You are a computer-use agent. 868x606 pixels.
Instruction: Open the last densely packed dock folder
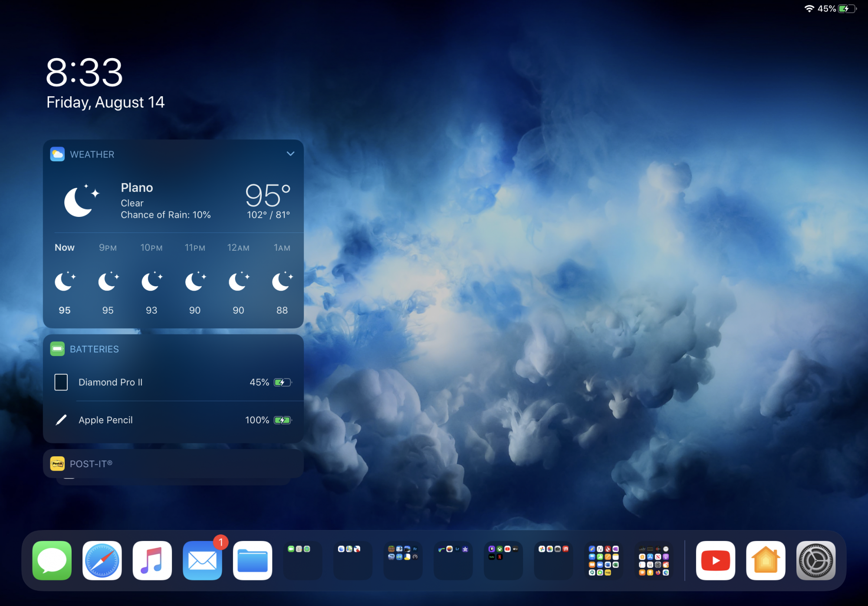point(654,560)
